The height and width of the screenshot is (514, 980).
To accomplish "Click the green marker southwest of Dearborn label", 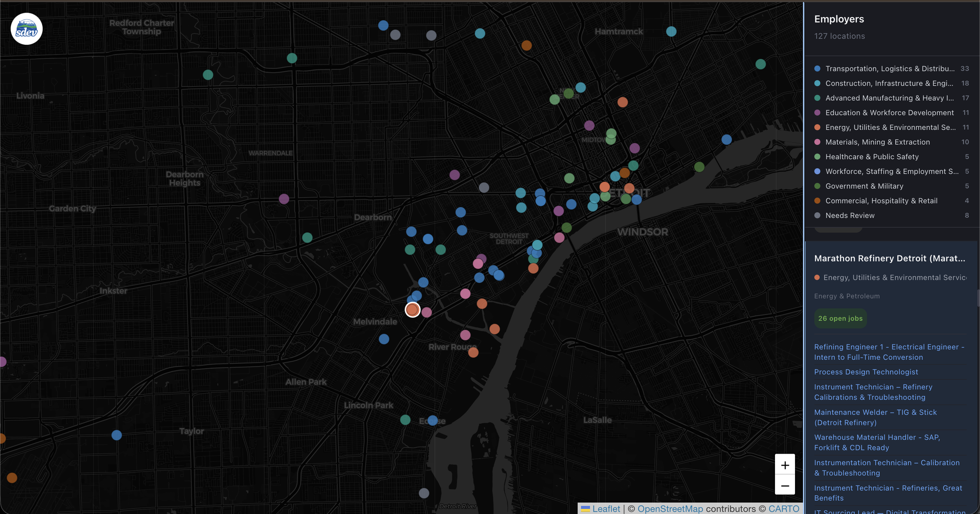I will point(307,237).
